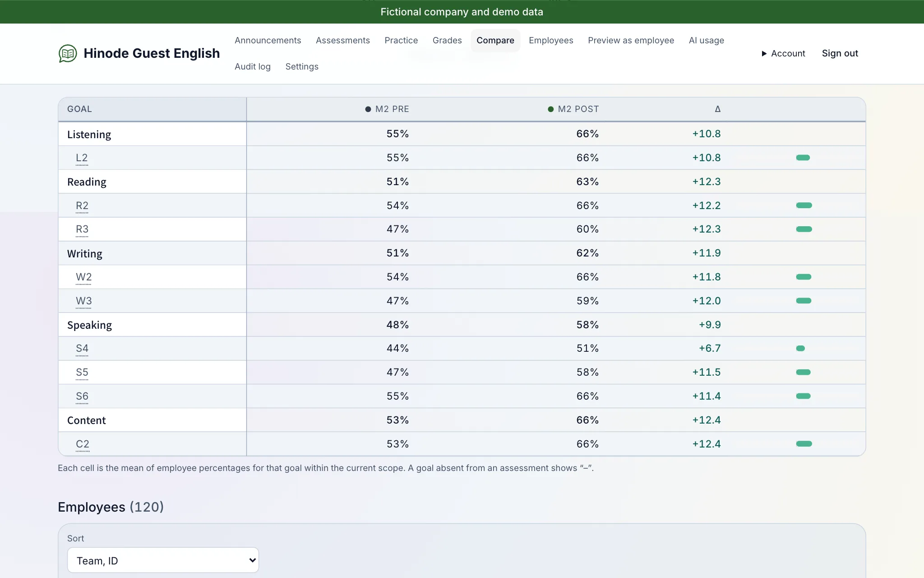Open the AI usage tab
This screenshot has height=578, width=924.
[706, 40]
